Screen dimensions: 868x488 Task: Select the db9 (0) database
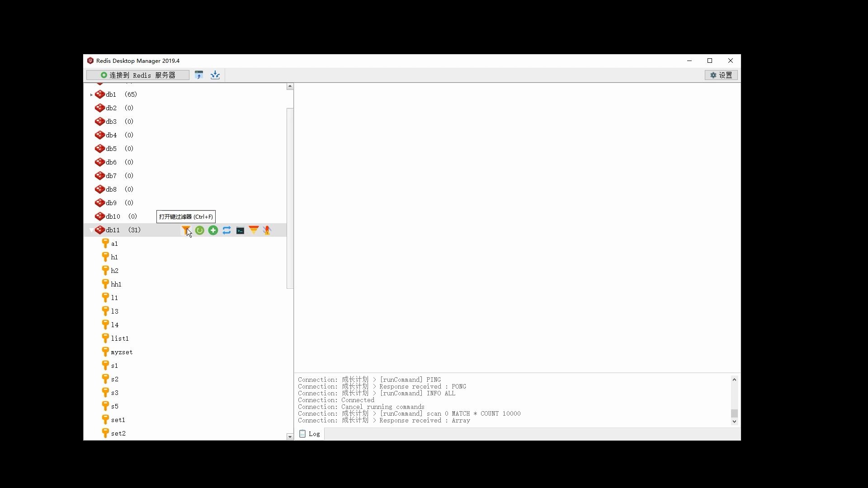tap(119, 203)
